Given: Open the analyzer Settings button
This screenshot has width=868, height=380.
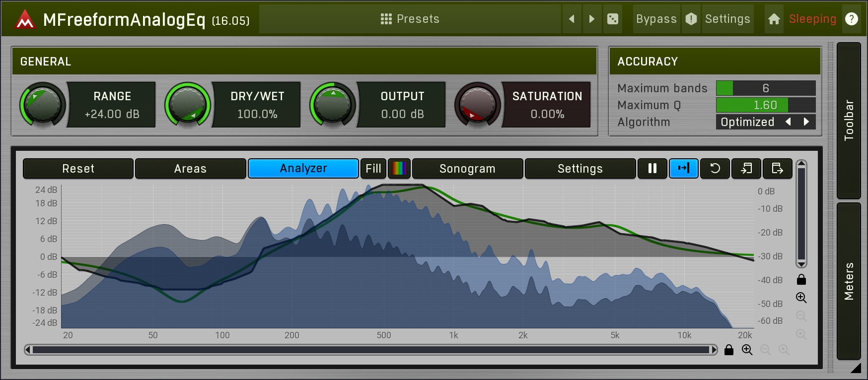Looking at the screenshot, I should point(580,169).
